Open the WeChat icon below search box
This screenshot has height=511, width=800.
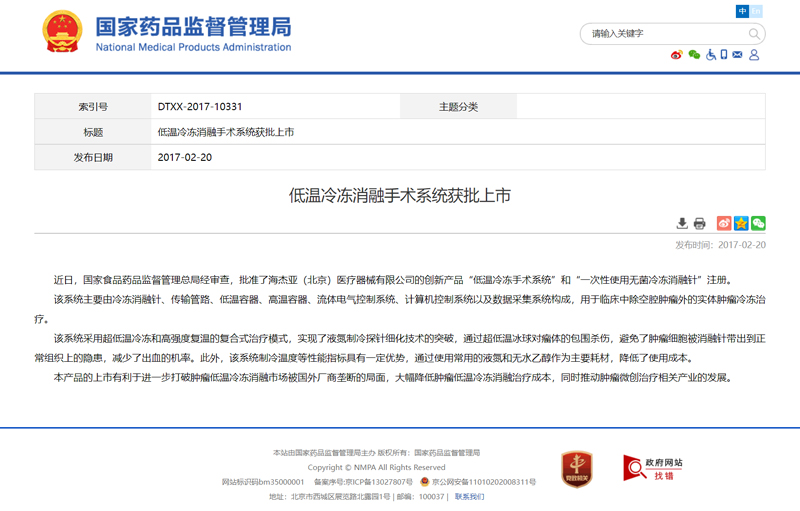(693, 55)
